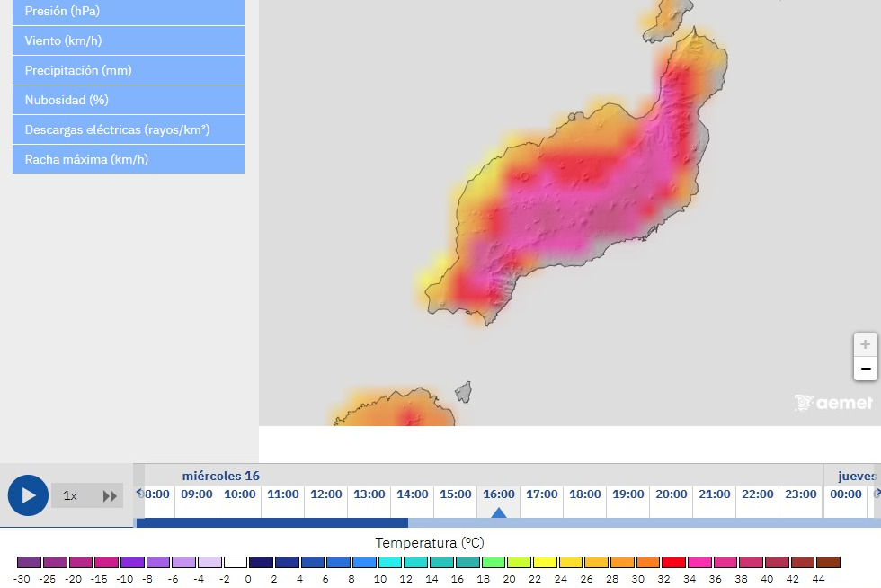
Task: Show Precipitación (mm) layer
Action: 129,70
